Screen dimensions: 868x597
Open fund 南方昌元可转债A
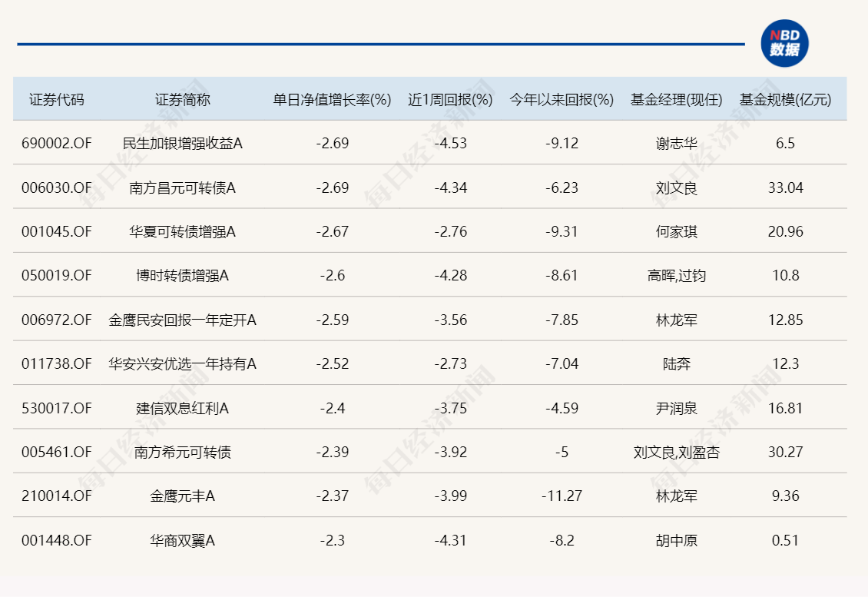[x=182, y=187]
